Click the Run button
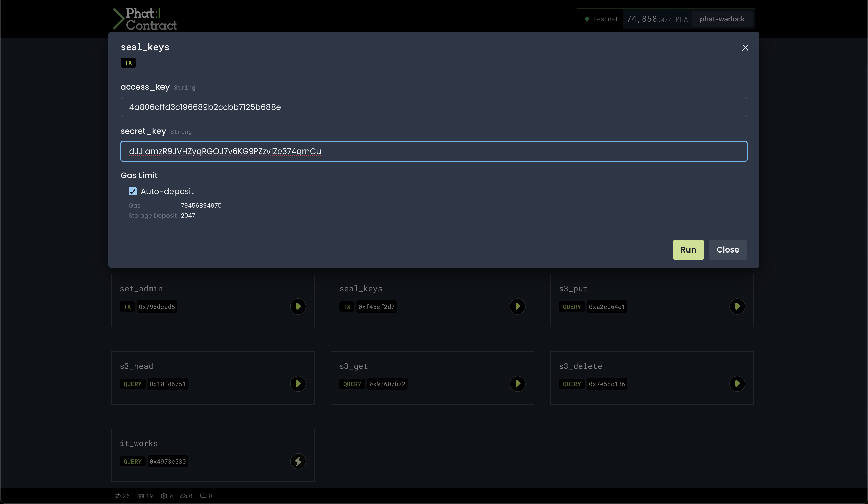The height and width of the screenshot is (504, 868). click(x=688, y=250)
